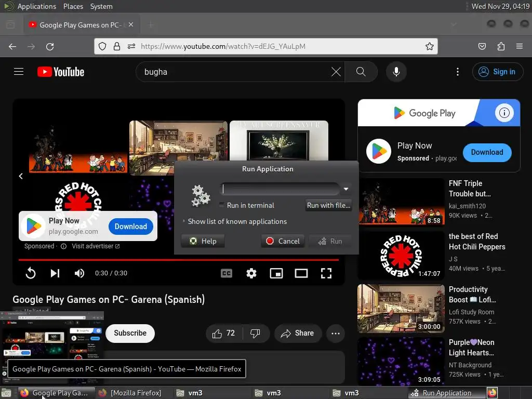Viewport: 532px width, 399px height.
Task: Open video settings gear
Action: click(x=251, y=273)
